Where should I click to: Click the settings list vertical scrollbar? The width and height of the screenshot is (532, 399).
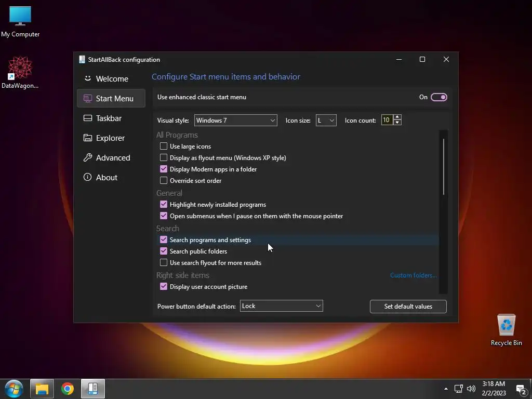click(444, 167)
